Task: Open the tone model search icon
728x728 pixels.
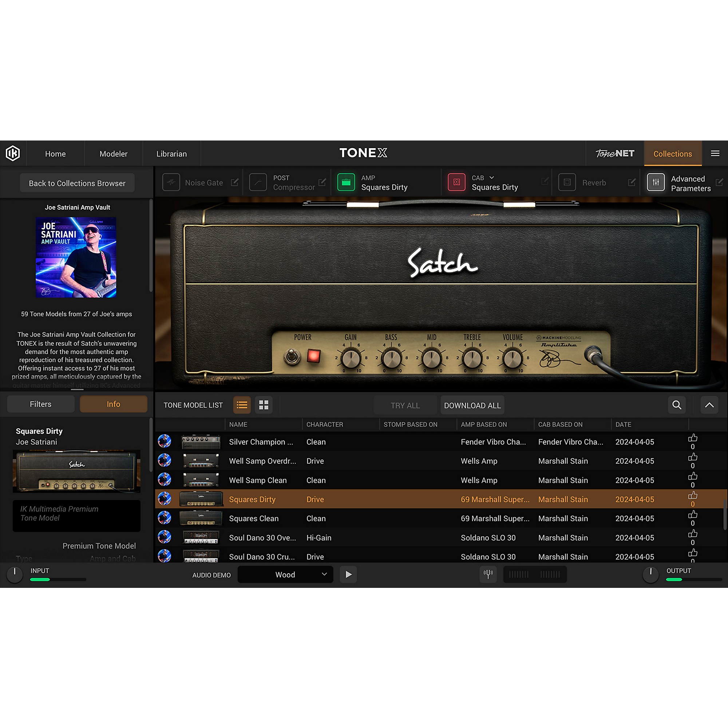Action: point(677,405)
